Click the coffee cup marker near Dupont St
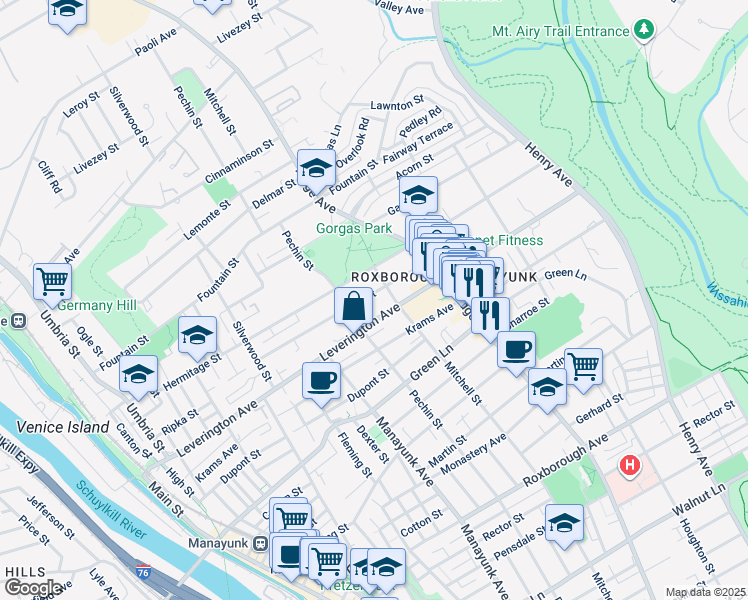The height and width of the screenshot is (600, 748). pos(322,382)
